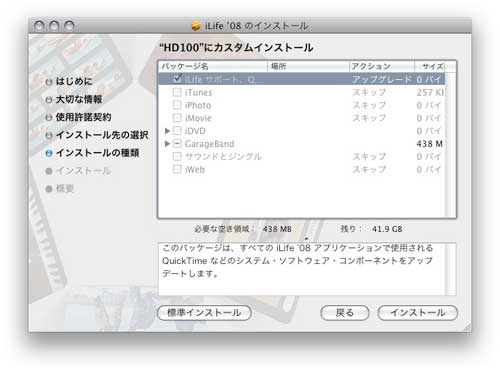
Task: Start install with インストール button
Action: point(418,313)
